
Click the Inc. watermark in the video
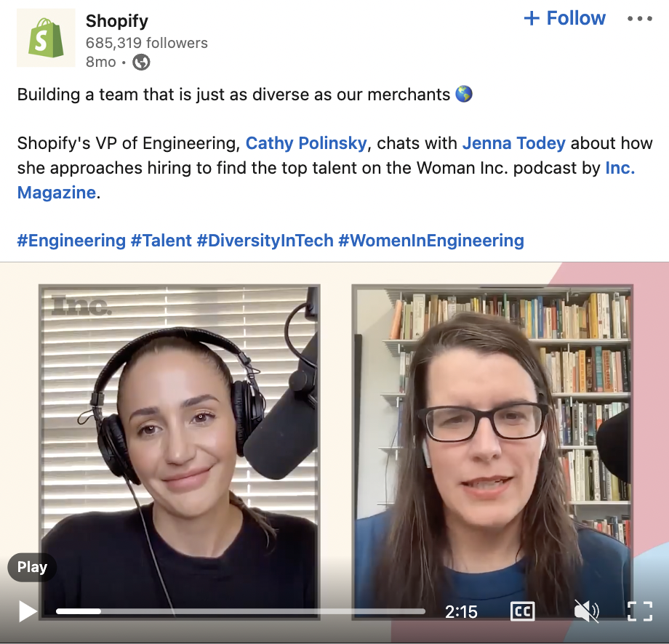click(x=81, y=305)
